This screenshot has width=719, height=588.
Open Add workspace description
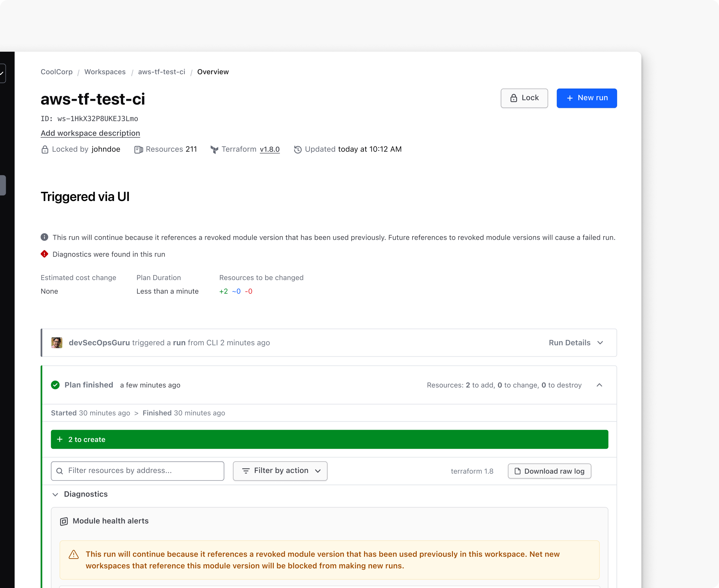tap(90, 133)
